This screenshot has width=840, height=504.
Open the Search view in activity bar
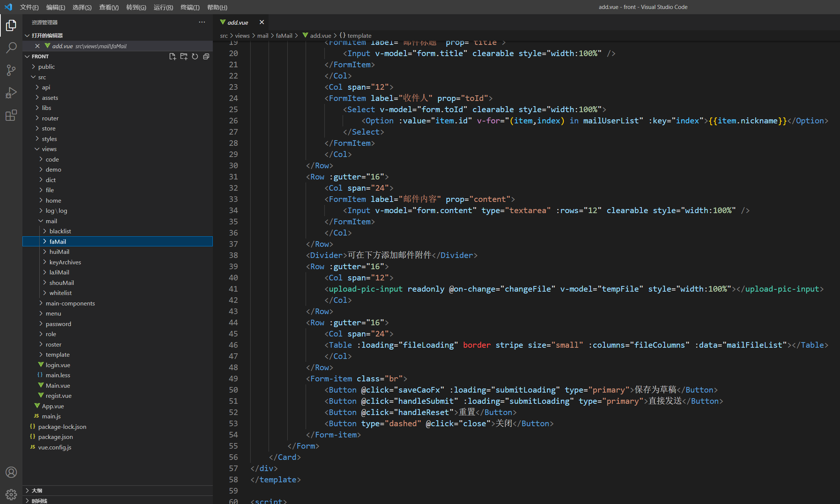point(11,47)
